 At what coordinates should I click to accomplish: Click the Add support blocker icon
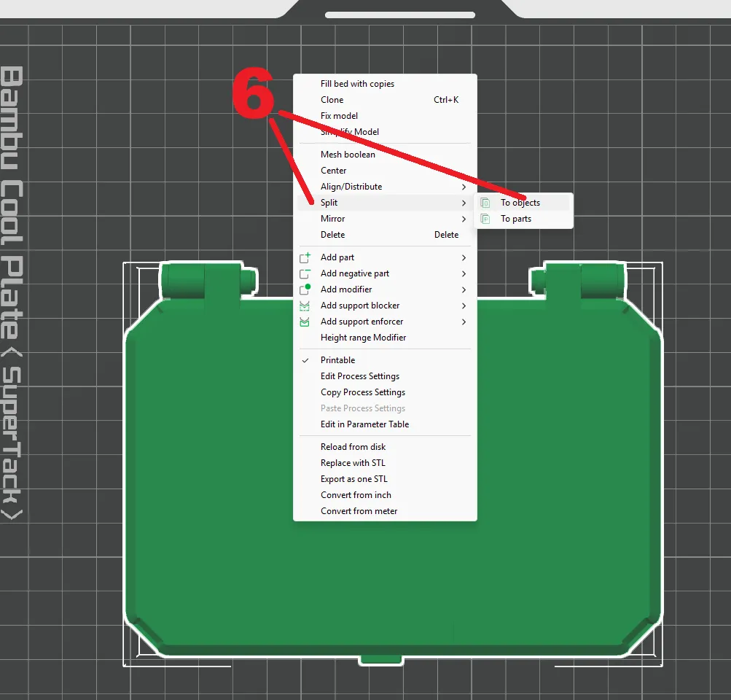(x=305, y=306)
